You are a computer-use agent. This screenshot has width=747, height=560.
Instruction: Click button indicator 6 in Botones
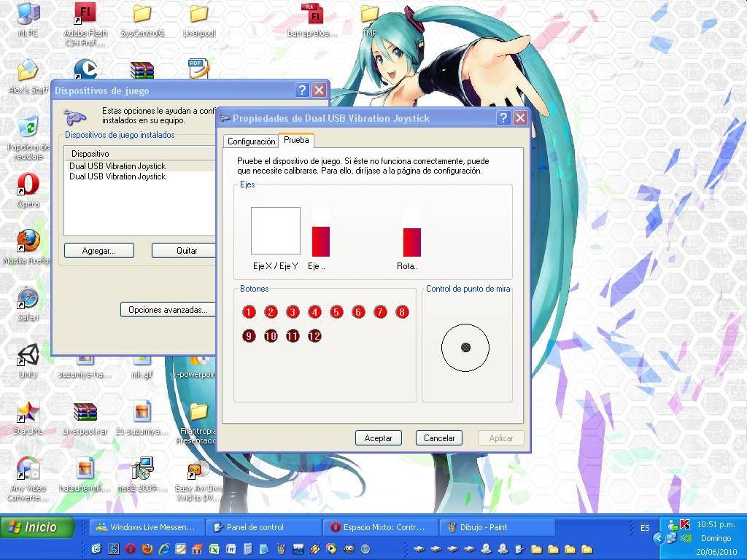[358, 312]
